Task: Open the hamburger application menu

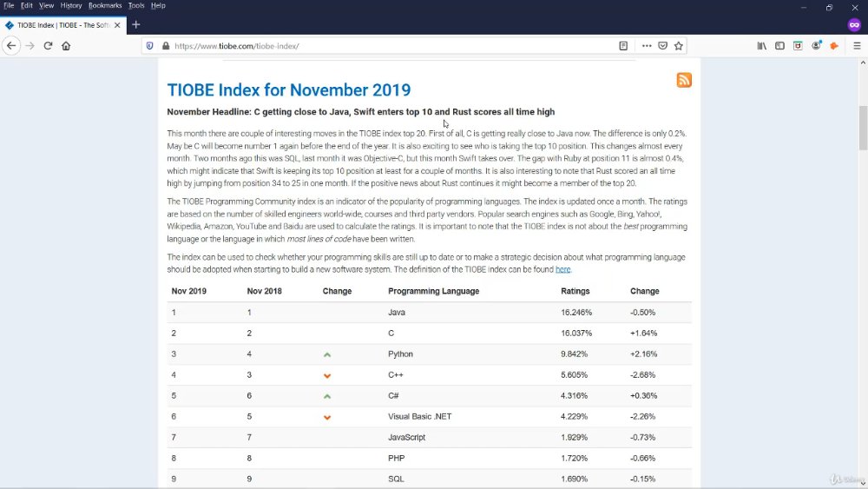Action: click(857, 46)
